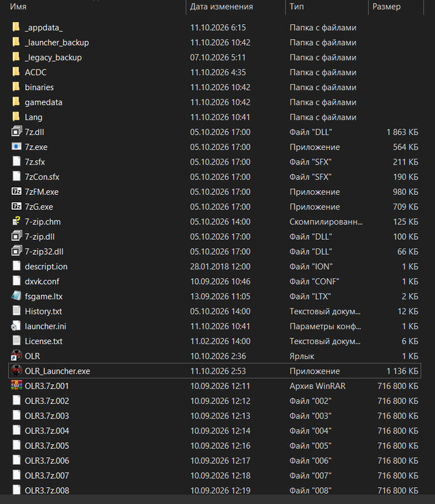Click the fsgame.ltx file name
Screen dimensions: 435x504
tap(44, 296)
